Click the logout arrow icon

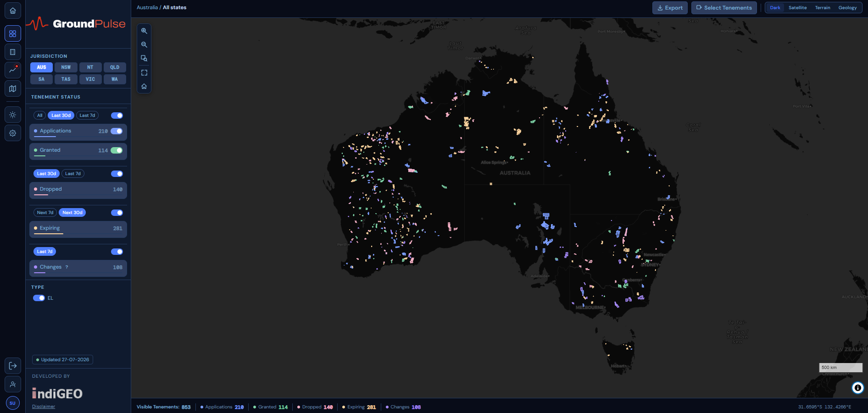(x=13, y=366)
